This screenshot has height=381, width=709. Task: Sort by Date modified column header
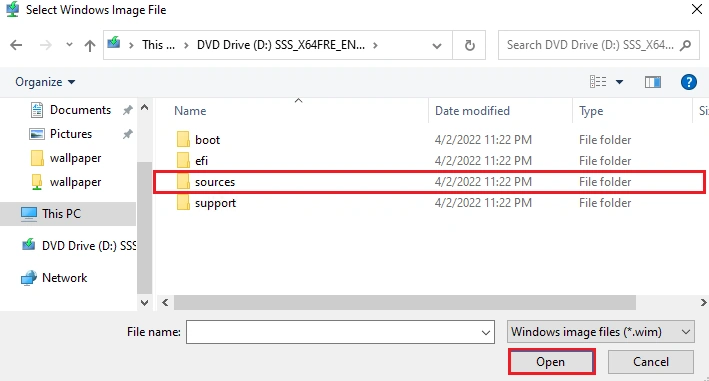(472, 111)
